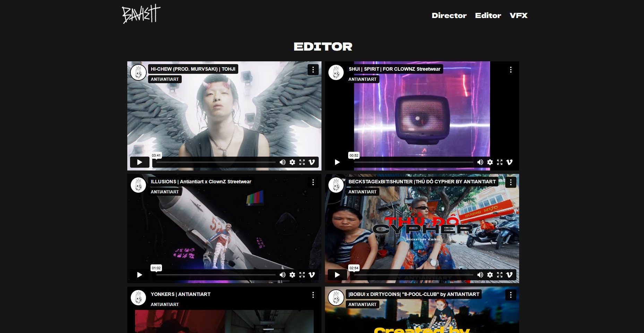
Task: Play the SHUI SPIRIT video
Action: (x=337, y=162)
